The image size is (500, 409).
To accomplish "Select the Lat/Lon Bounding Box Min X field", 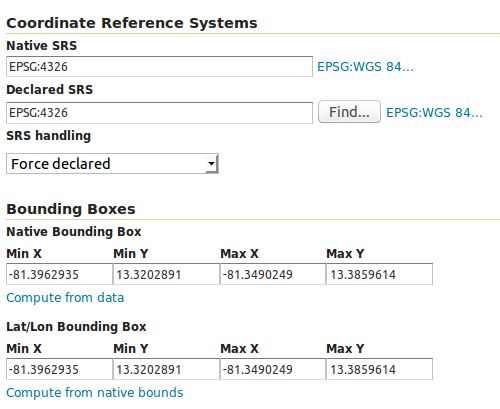I will [x=59, y=369].
